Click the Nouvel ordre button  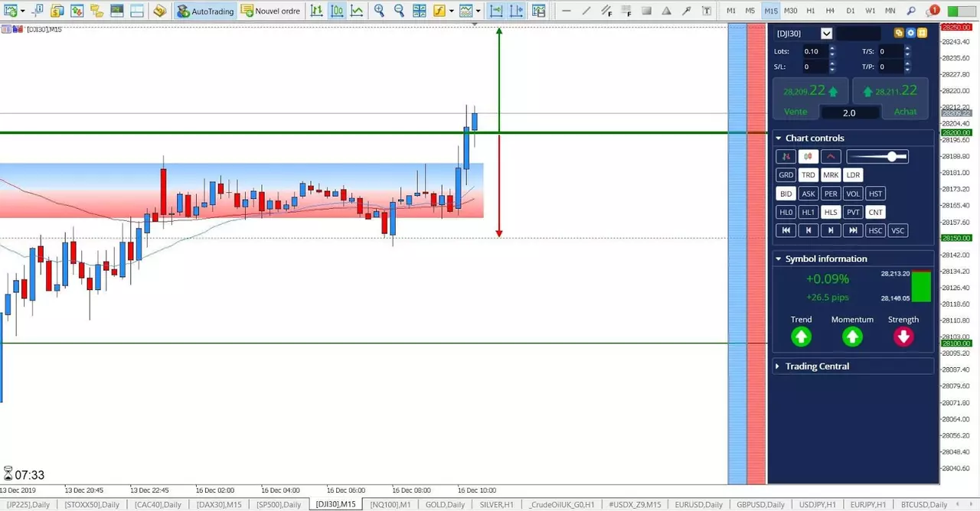tap(270, 11)
